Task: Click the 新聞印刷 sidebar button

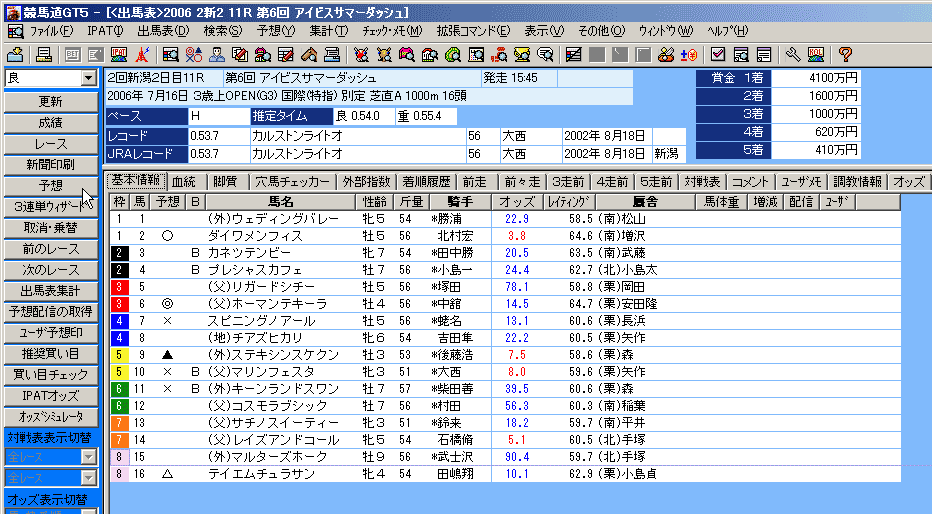Action: point(51,164)
